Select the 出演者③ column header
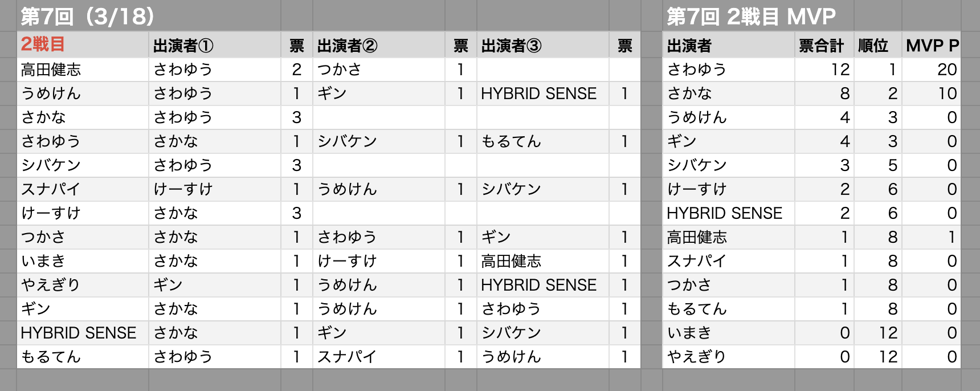Screen dimensions: 980x391 point(543,45)
